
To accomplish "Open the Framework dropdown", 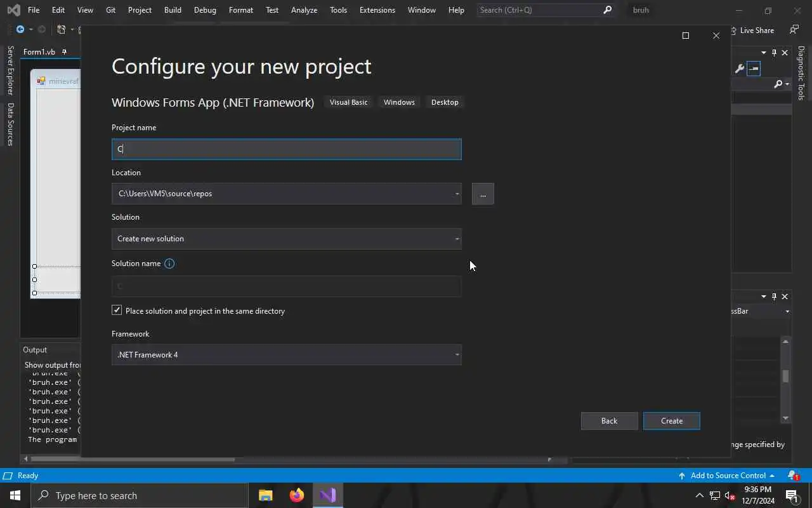I will coord(286,355).
